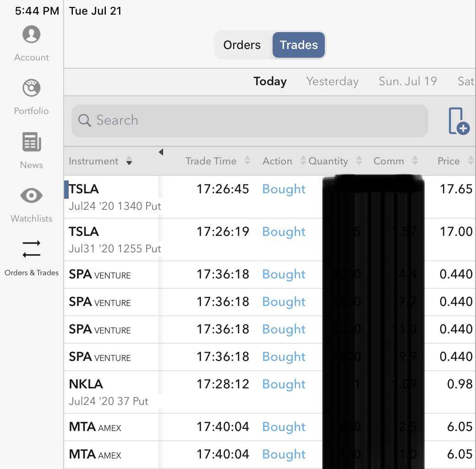This screenshot has height=469, width=476.
Task: Open Watchlists eye icon
Action: [31, 196]
